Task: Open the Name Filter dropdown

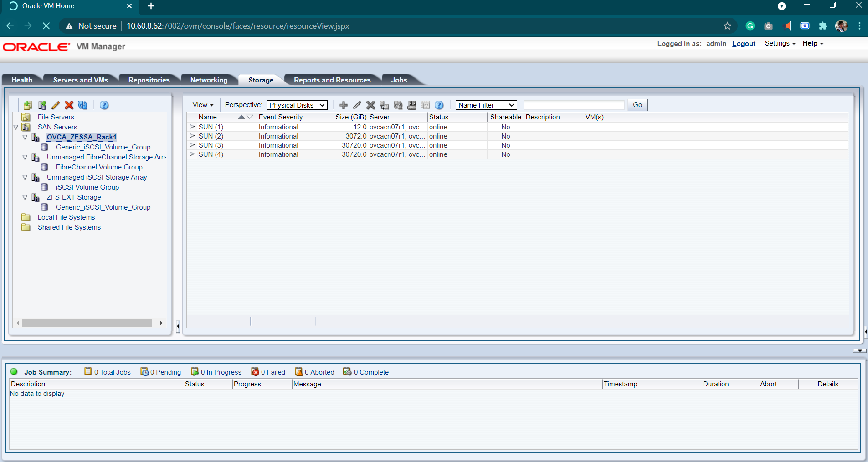Action: (x=486, y=105)
